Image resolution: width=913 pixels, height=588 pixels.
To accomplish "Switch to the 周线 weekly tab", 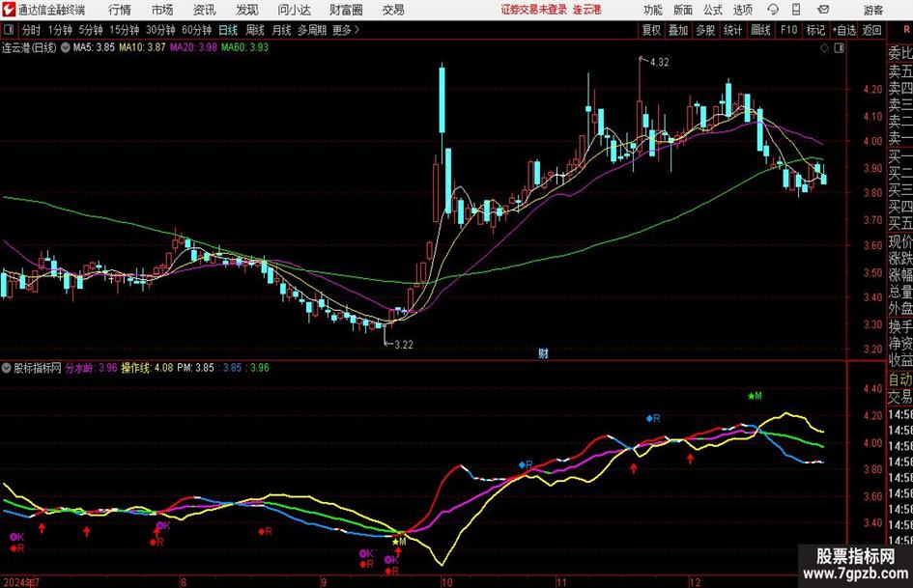I will tap(254, 30).
